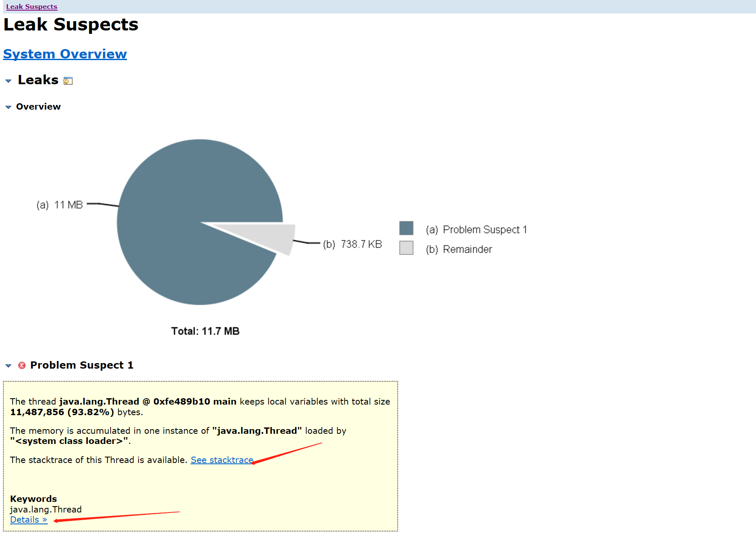Image resolution: width=756 pixels, height=540 pixels.
Task: Click the 'Problem Suspect 1' heading
Action: click(x=82, y=365)
